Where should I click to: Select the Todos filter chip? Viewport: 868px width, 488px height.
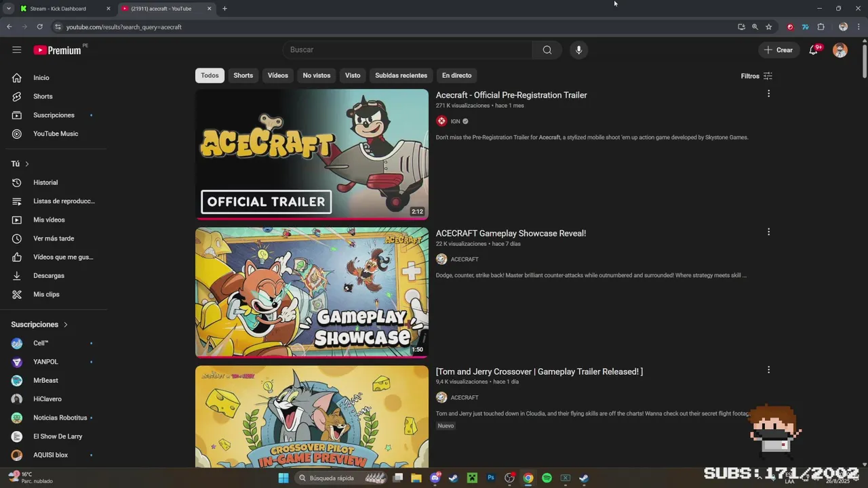point(210,75)
